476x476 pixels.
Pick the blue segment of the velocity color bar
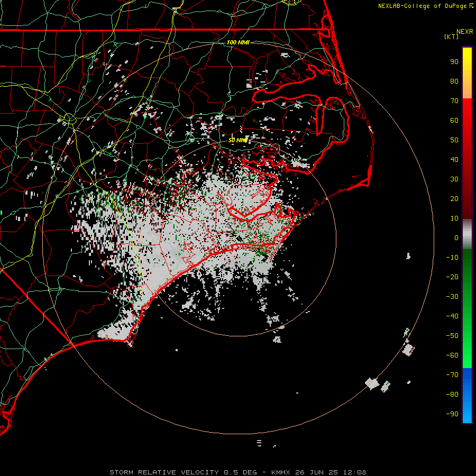pyautogui.click(x=467, y=396)
